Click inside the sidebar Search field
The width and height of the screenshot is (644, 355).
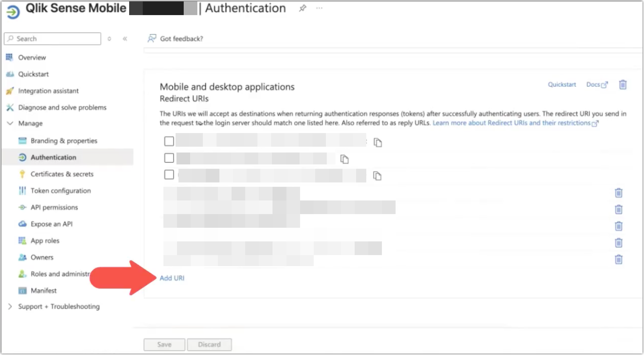[52, 38]
